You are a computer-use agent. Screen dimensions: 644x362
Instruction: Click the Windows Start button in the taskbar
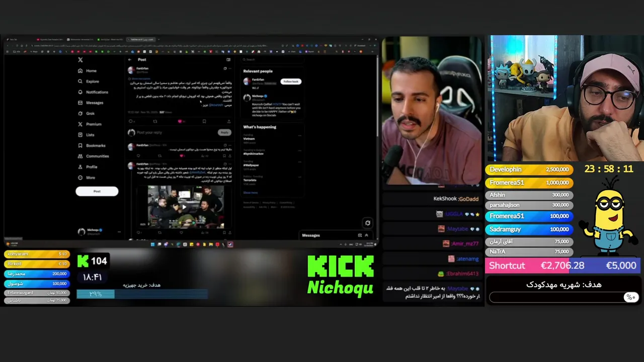click(x=152, y=244)
